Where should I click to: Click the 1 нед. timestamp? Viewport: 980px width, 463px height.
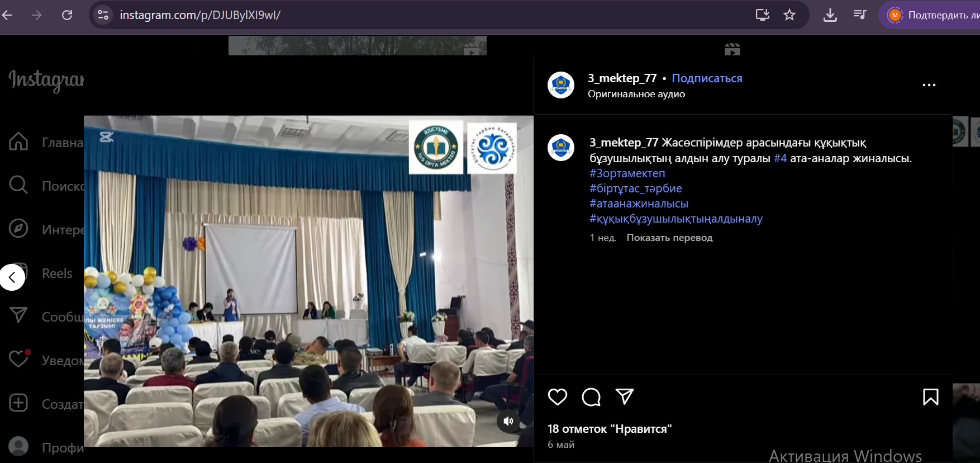(603, 238)
